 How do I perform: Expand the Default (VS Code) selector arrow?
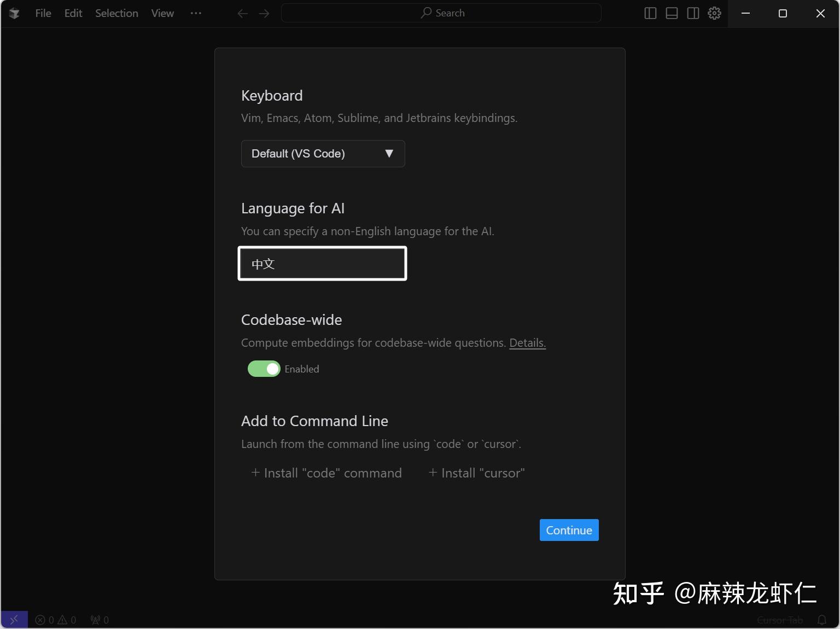coord(389,154)
